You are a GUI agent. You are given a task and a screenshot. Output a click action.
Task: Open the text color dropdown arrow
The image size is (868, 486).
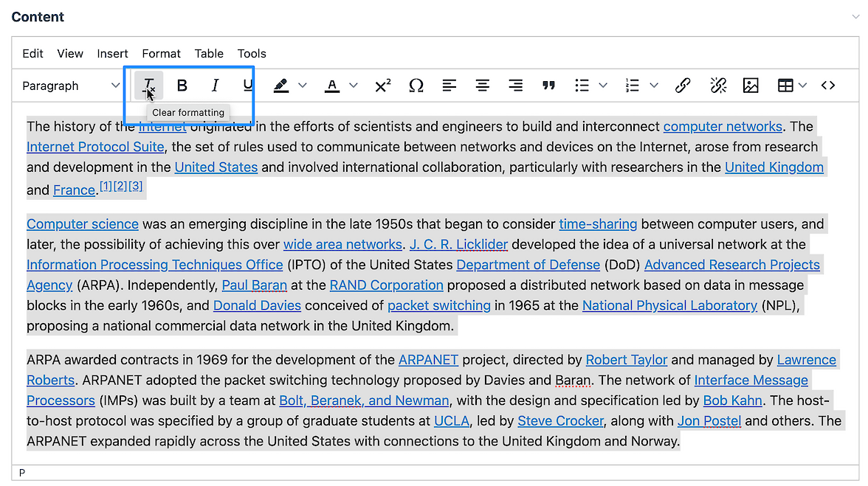click(354, 86)
